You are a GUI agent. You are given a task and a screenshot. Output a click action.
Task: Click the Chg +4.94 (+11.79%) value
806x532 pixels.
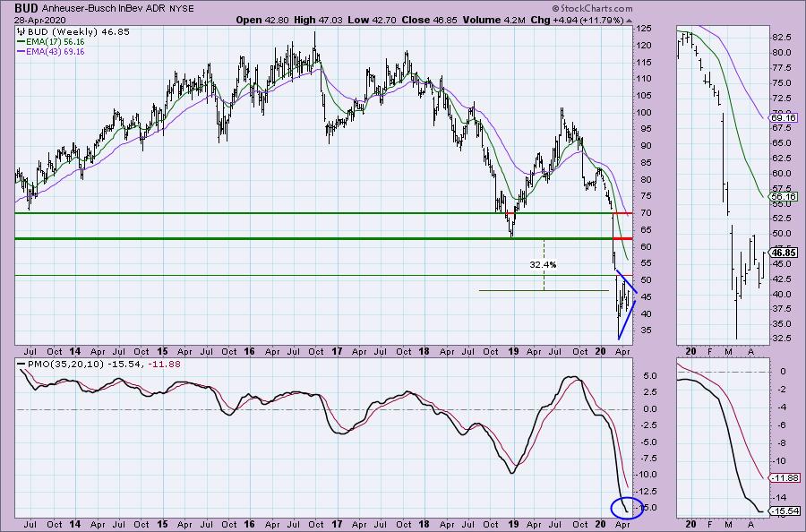pyautogui.click(x=577, y=20)
